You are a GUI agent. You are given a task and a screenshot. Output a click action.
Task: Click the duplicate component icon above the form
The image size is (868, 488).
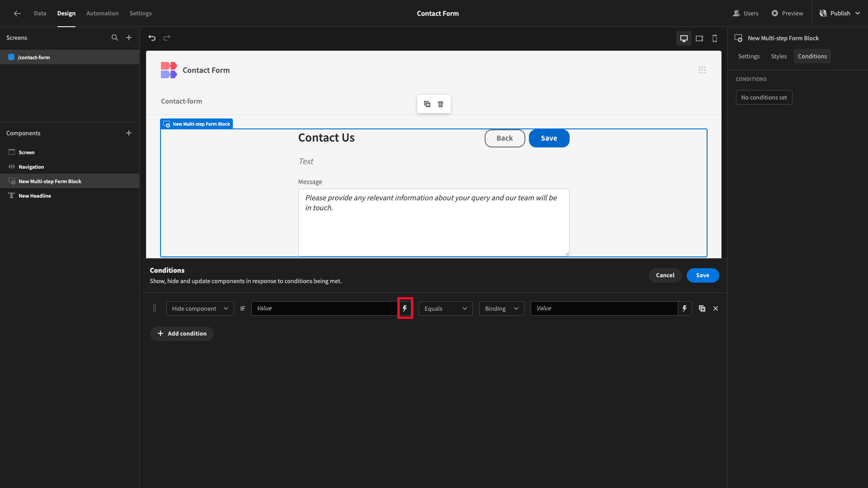tap(427, 104)
